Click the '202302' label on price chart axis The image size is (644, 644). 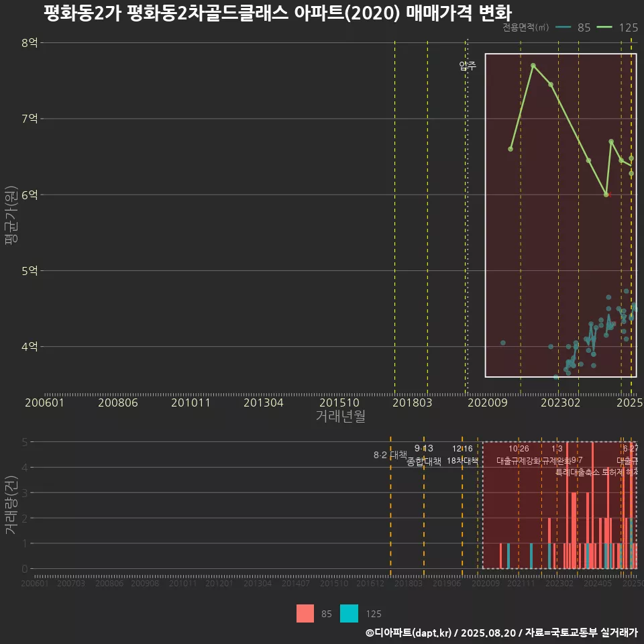[x=561, y=402]
